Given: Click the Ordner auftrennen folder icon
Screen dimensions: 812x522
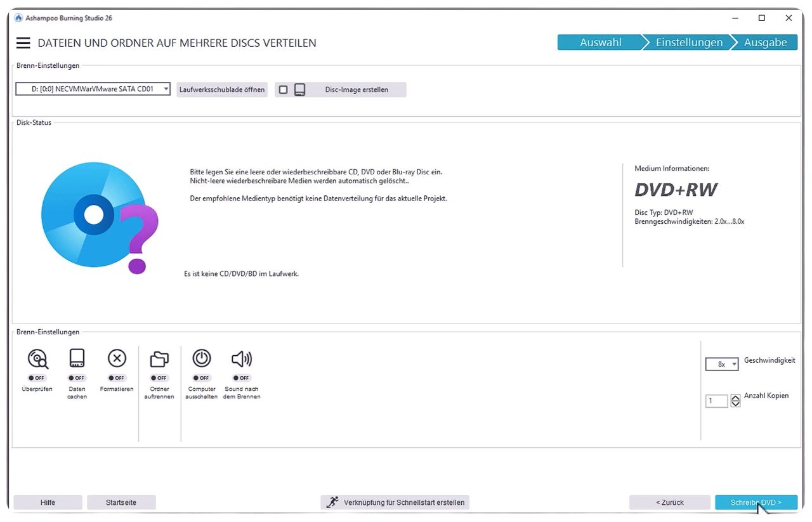Looking at the screenshot, I should click(159, 360).
